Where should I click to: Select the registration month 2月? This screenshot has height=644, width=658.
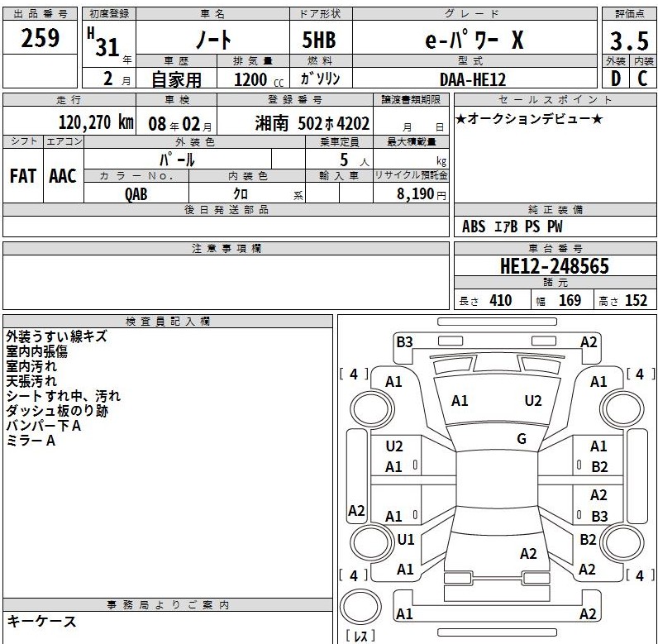117,79
